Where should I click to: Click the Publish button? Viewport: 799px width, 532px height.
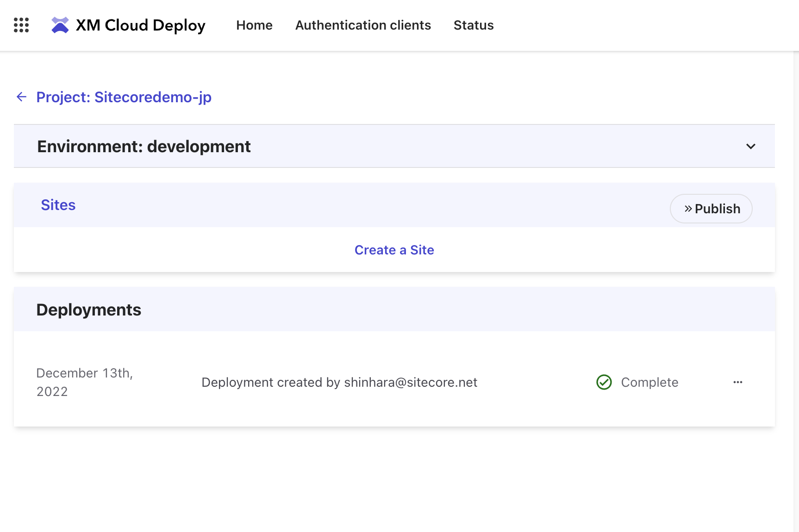click(711, 209)
